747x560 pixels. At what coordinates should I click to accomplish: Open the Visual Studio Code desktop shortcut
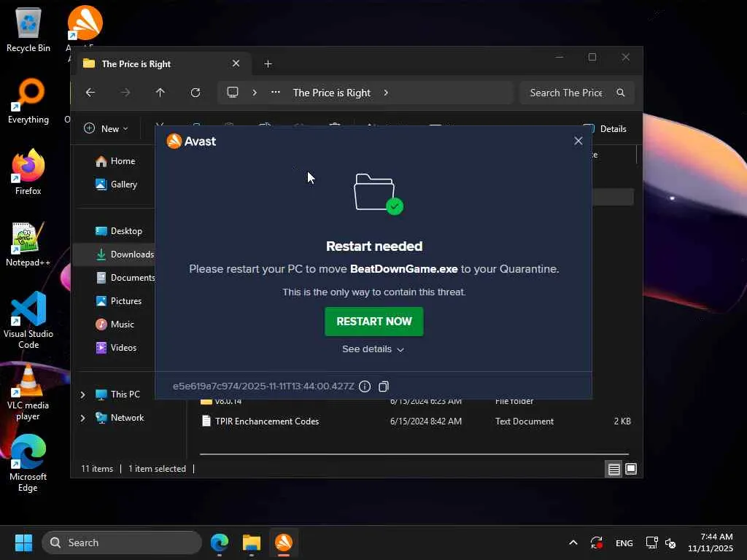28,321
